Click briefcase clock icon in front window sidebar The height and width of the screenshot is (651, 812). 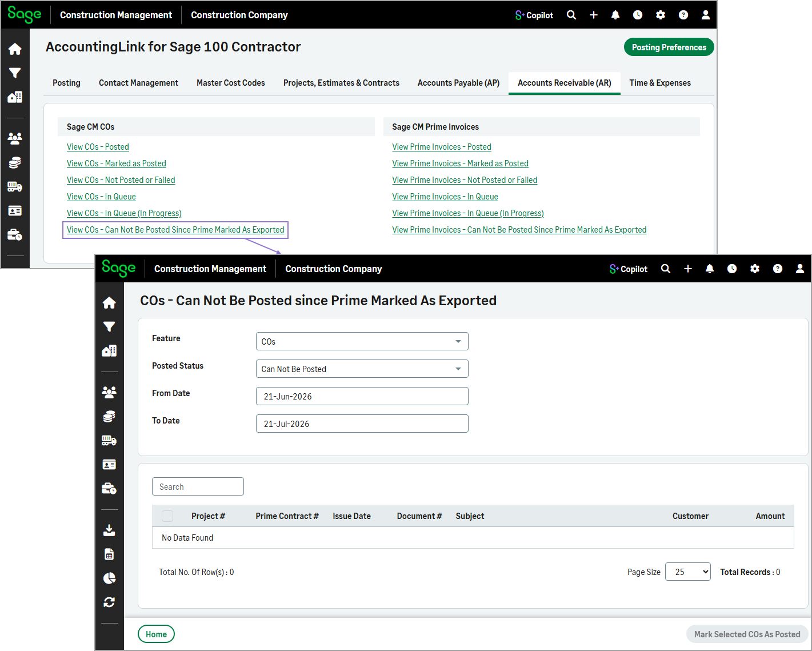(x=109, y=489)
